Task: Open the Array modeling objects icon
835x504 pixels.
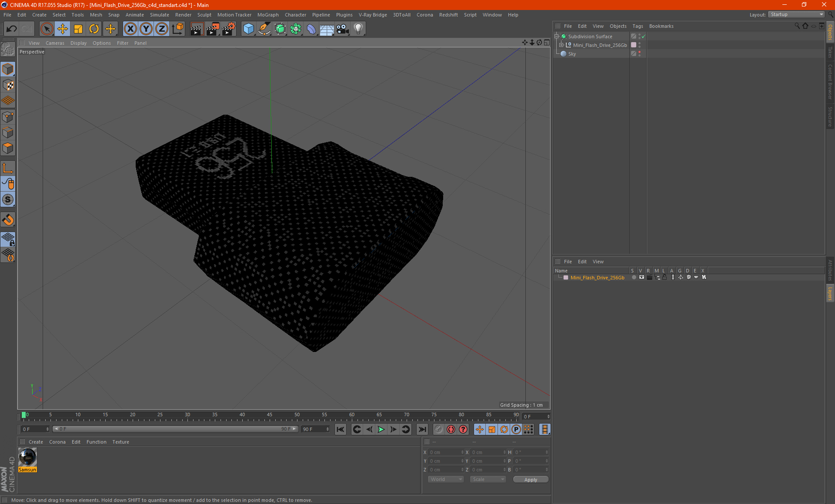Action: [x=296, y=29]
